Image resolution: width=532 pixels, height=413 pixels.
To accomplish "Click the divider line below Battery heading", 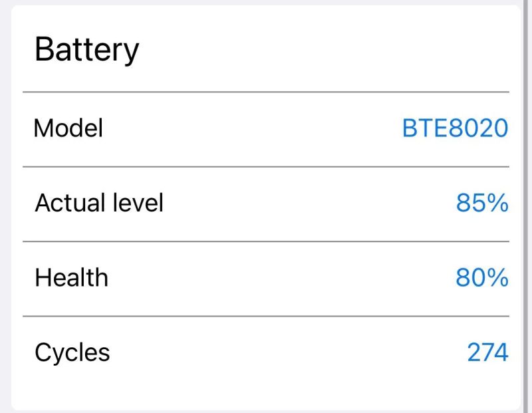I will pyautogui.click(x=266, y=92).
